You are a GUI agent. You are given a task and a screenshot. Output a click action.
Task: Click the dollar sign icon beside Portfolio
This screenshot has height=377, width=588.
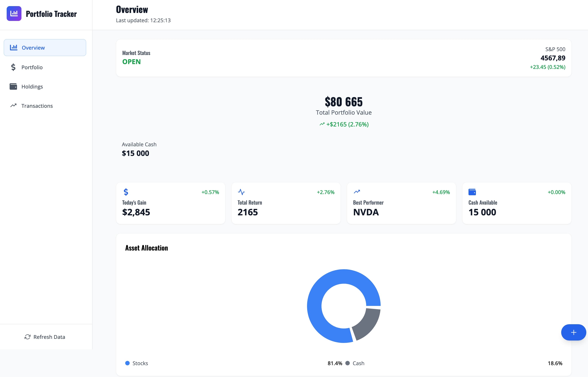[x=14, y=67]
